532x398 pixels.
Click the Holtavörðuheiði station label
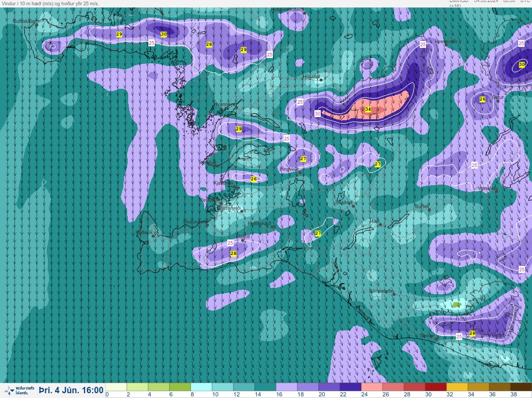pos(288,10)
